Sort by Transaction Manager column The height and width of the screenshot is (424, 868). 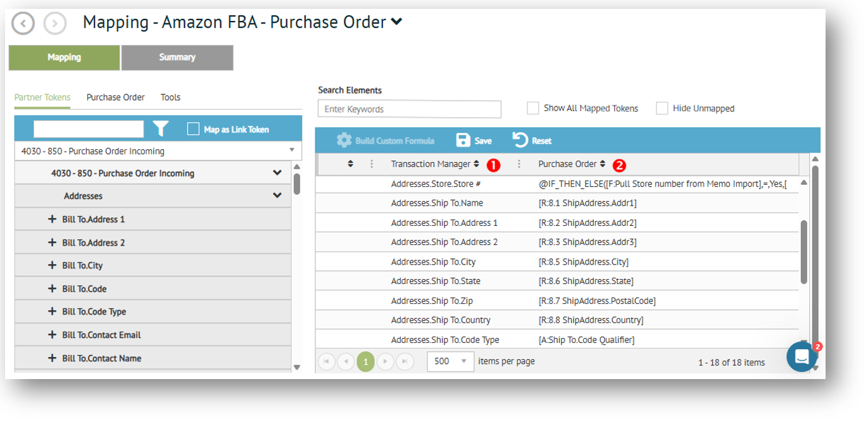[x=476, y=165]
